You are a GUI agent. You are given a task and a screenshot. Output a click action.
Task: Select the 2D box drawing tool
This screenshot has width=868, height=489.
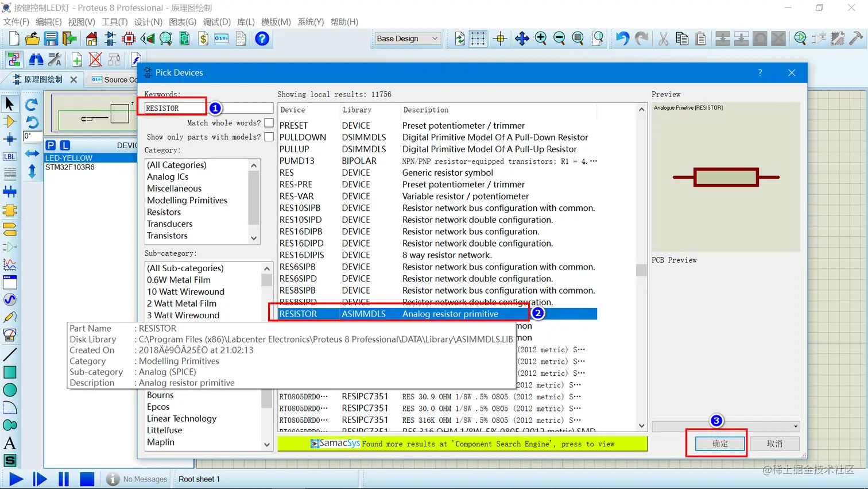pyautogui.click(x=10, y=372)
